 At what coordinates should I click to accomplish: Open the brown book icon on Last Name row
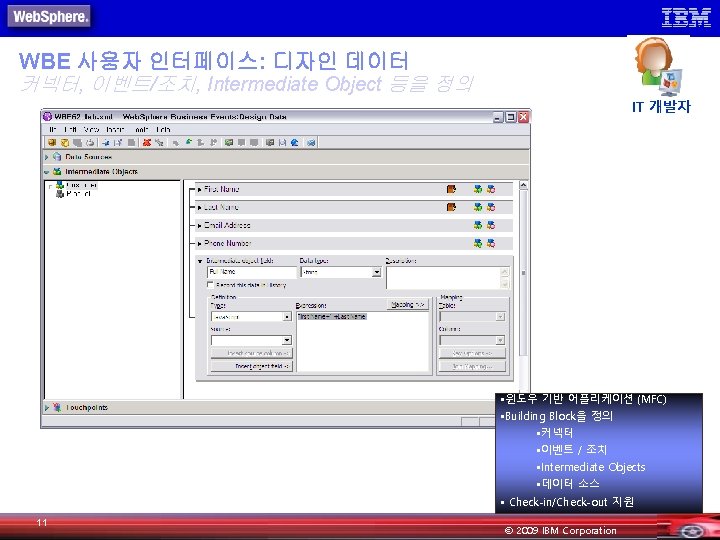click(x=451, y=207)
